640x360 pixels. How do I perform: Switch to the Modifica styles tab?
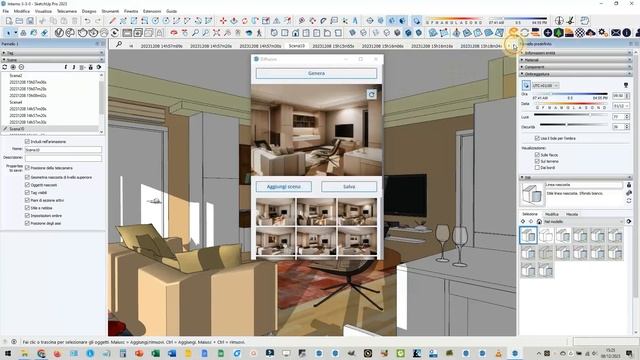click(552, 214)
